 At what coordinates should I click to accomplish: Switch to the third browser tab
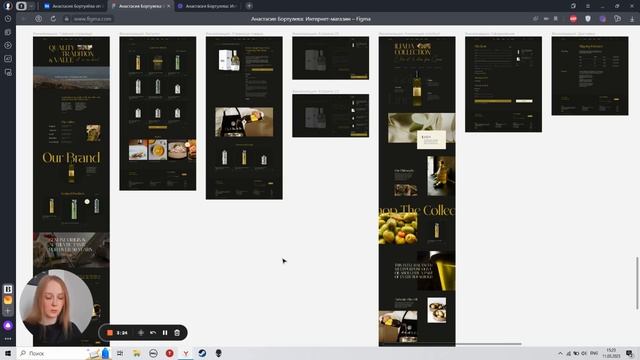pyautogui.click(x=207, y=6)
